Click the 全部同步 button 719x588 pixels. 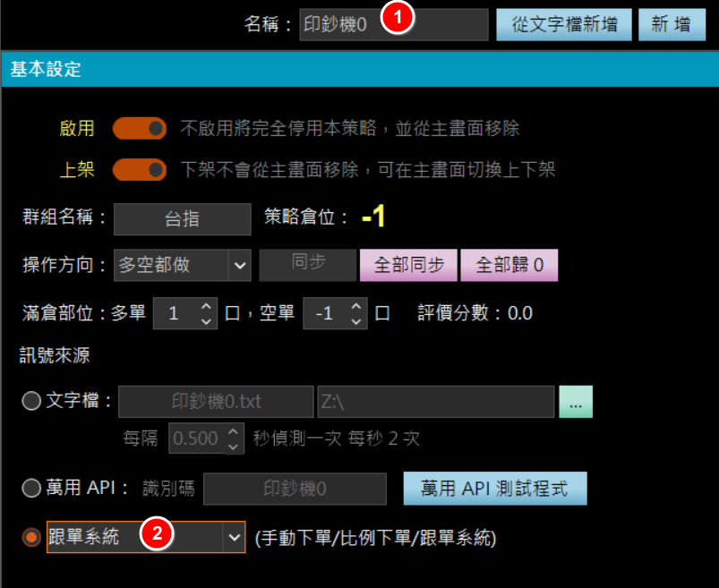(x=408, y=265)
